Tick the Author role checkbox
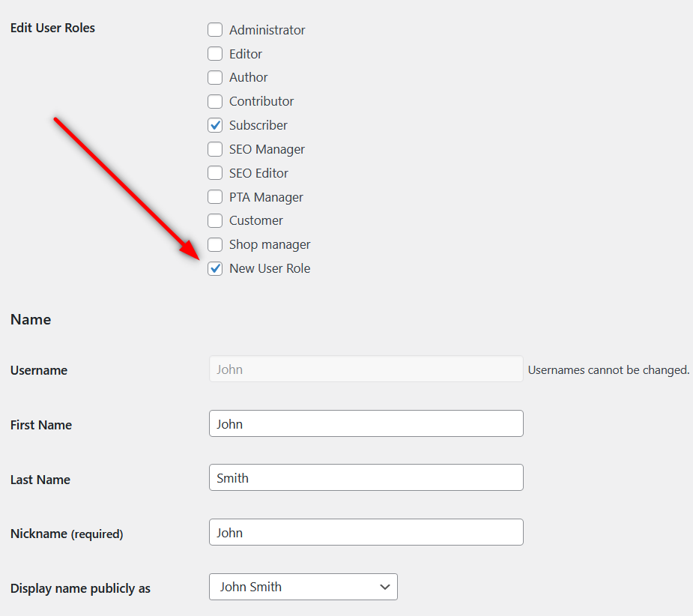 (215, 77)
